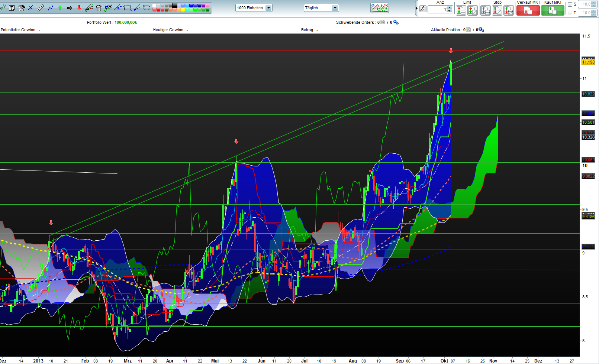This screenshot has height=364, width=599.
Task: Click the hammer and wrench settings icon
Action: click(x=22, y=8)
